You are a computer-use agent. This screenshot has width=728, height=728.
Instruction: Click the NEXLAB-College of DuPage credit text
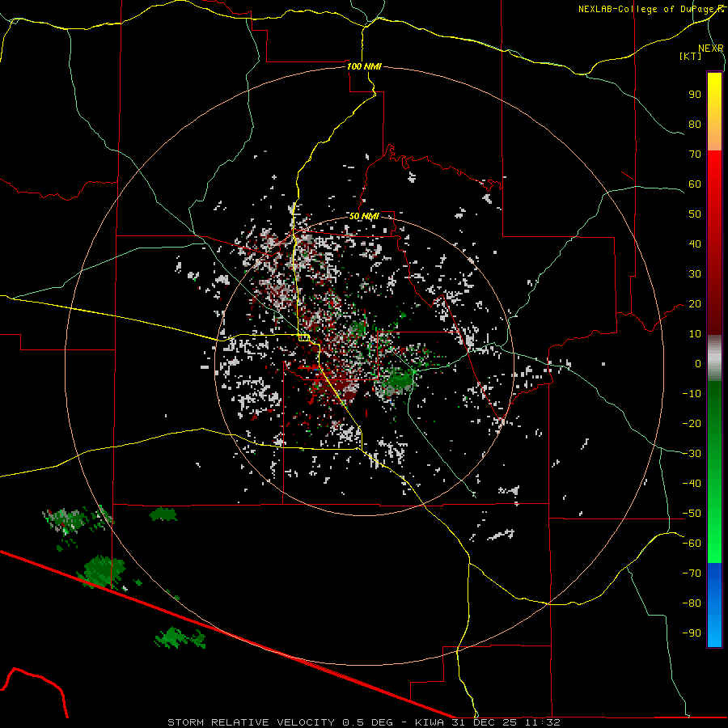pos(651,9)
